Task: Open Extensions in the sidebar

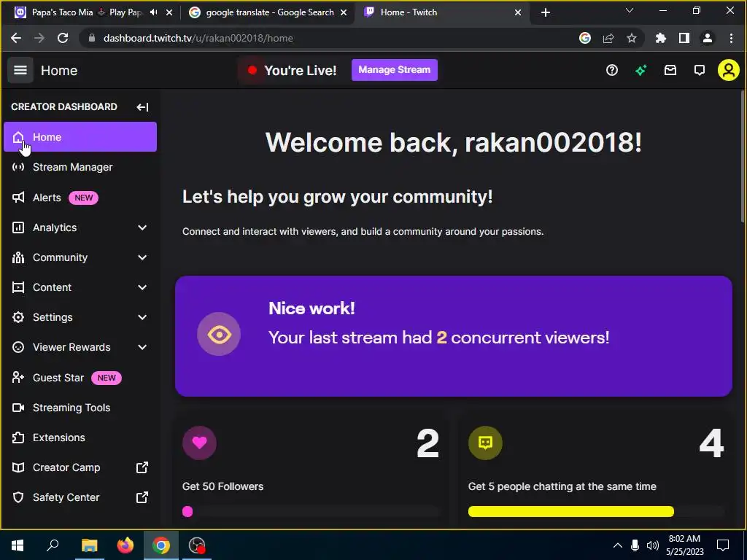Action: coord(80,437)
